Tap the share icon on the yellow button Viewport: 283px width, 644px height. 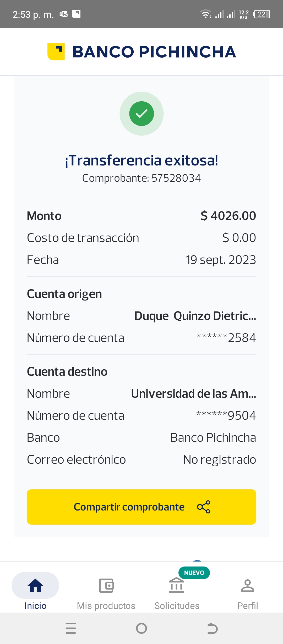coord(204,507)
